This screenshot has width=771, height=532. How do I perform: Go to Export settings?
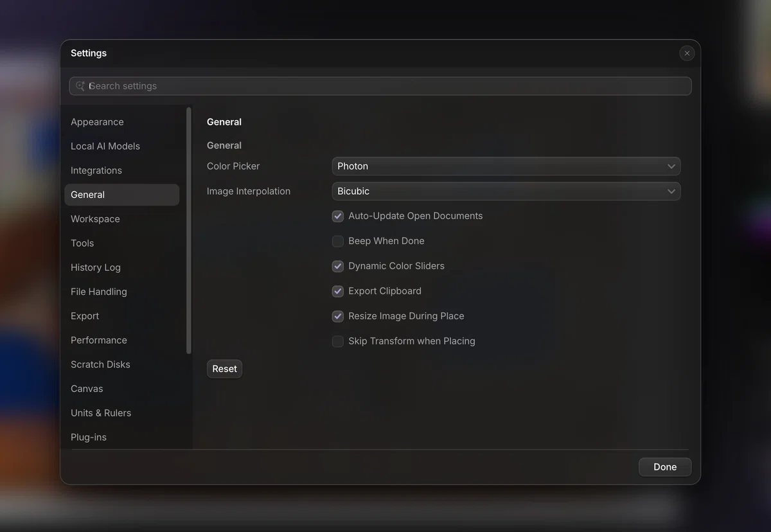(121, 316)
